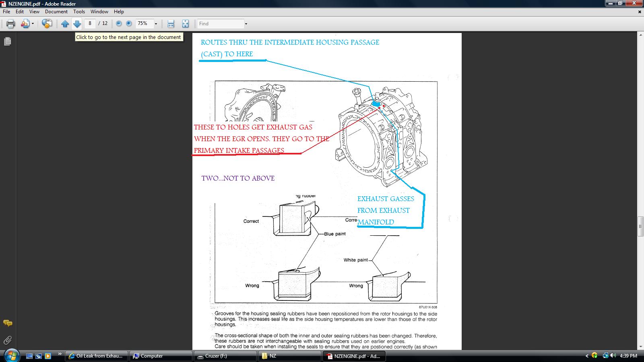Open the Comments panel icon
The image size is (644, 362).
pyautogui.click(x=7, y=323)
